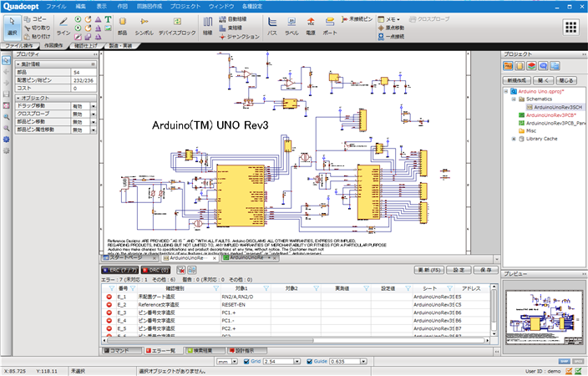588x376 pixels.
Task: Open the プロジェクト menu
Action: pos(185,7)
